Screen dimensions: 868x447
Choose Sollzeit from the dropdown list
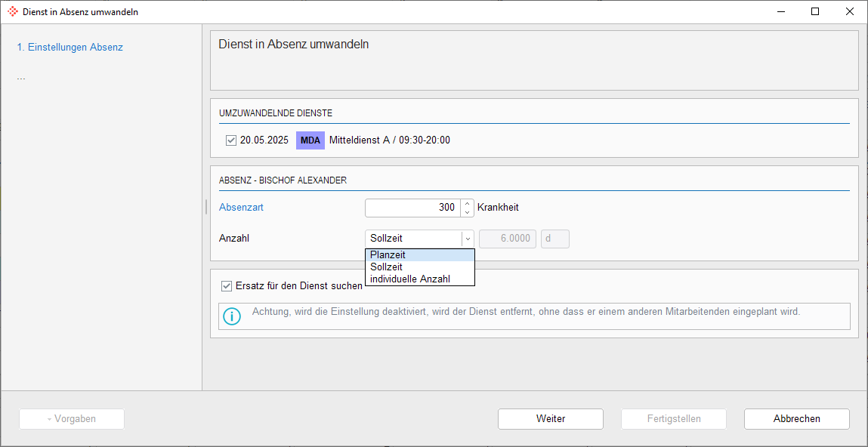(x=420, y=267)
